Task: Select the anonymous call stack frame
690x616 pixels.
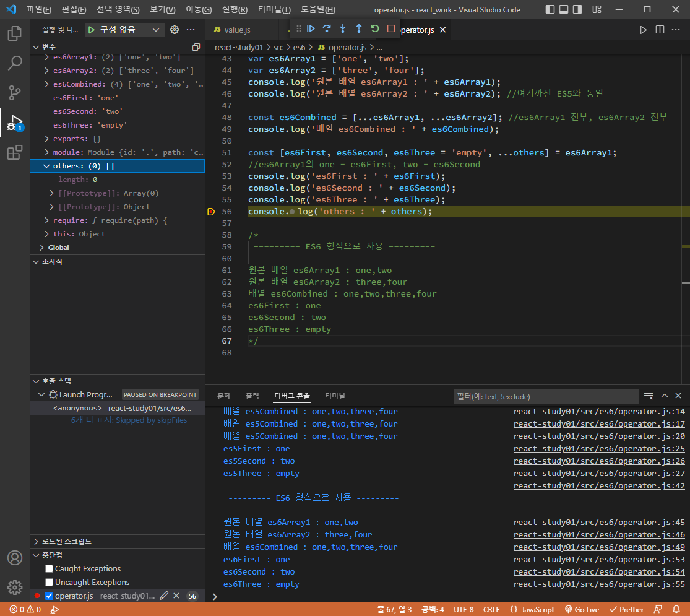Action: (x=118, y=408)
